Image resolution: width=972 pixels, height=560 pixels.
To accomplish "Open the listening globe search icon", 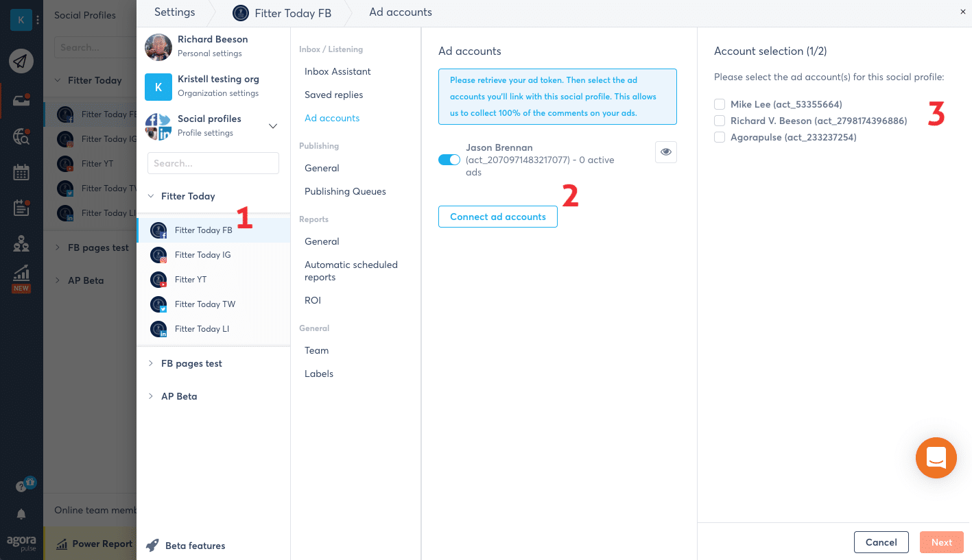I will click(21, 137).
